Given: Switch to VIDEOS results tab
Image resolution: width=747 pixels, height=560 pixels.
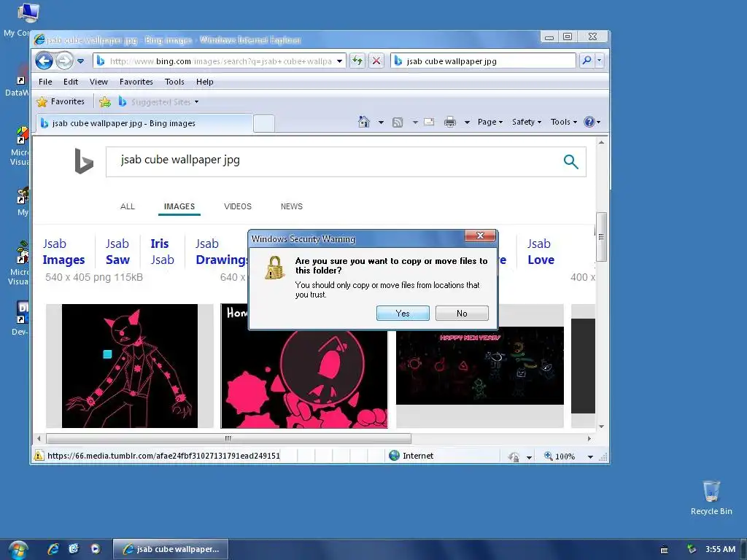Looking at the screenshot, I should click(x=238, y=206).
